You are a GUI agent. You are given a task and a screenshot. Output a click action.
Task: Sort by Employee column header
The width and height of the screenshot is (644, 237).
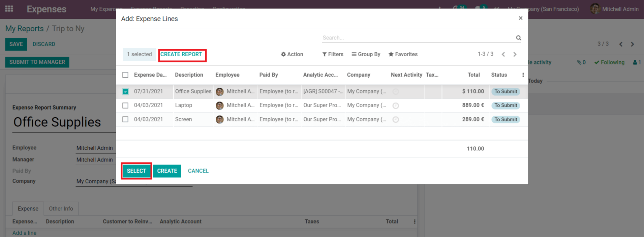[x=227, y=75]
